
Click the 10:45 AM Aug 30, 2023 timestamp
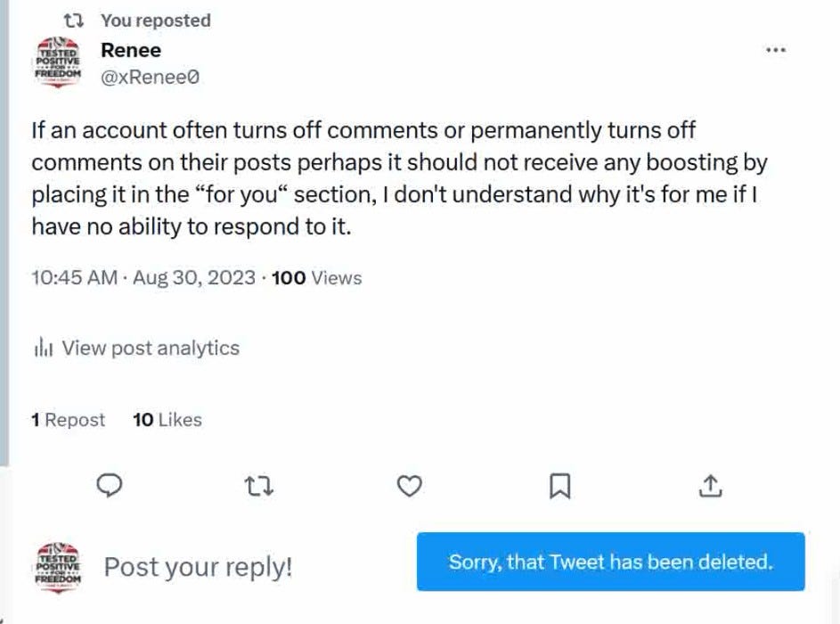[143, 278]
